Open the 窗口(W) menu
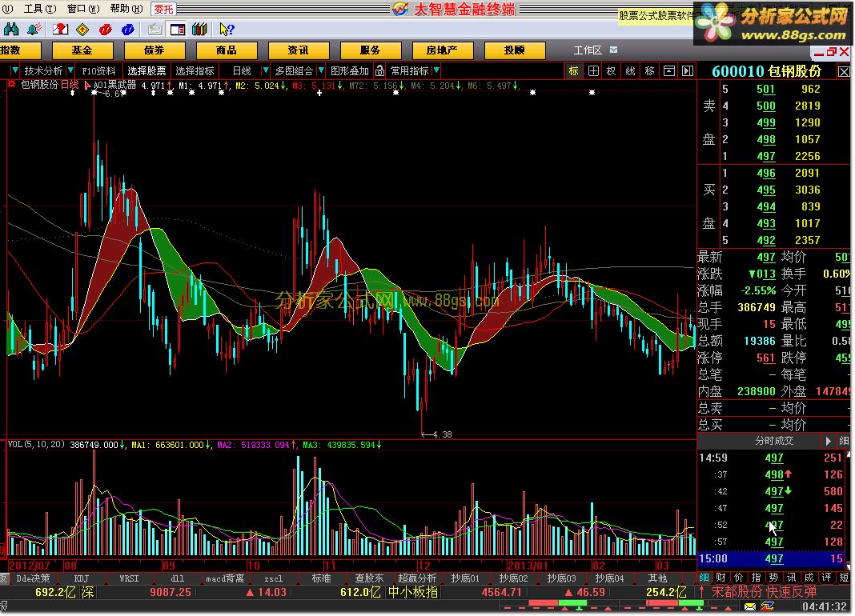Screen dimensions: 855x616 point(83,9)
